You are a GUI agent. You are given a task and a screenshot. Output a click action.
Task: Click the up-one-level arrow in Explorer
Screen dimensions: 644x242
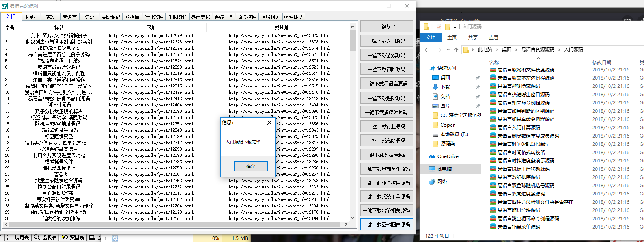click(456, 50)
